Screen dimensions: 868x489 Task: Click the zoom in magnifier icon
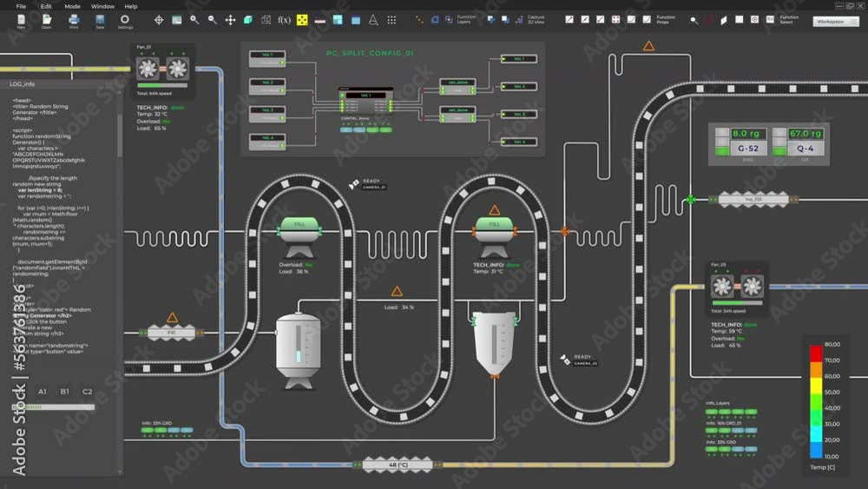pos(194,20)
